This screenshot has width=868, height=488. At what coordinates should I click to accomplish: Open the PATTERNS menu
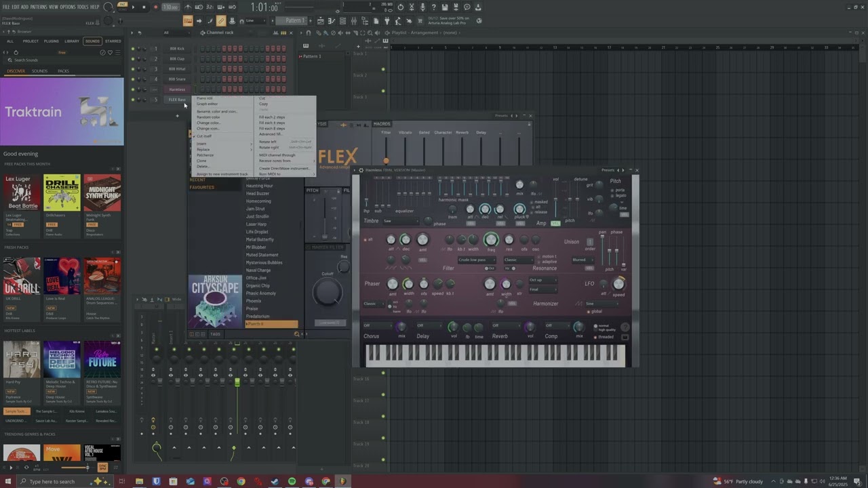39,7
